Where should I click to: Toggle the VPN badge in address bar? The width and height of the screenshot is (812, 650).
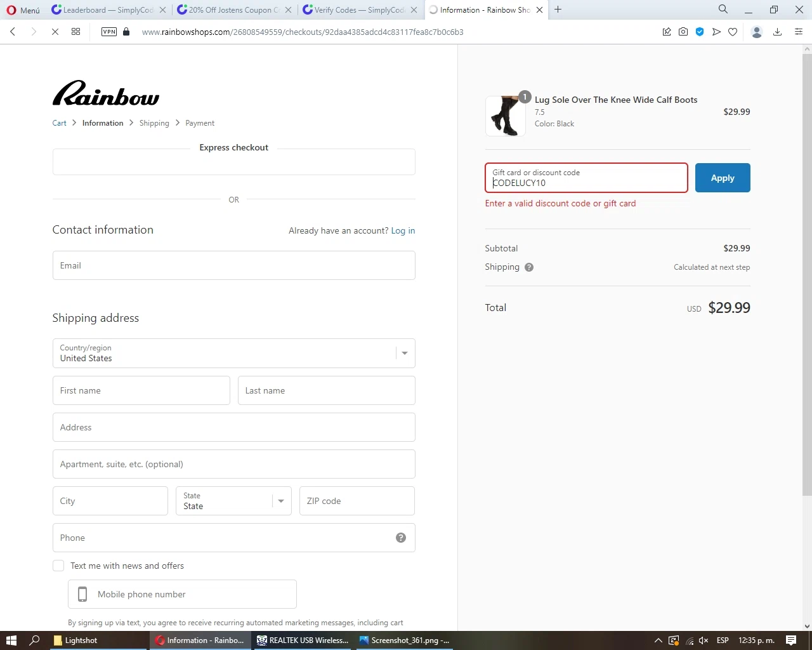pos(109,32)
